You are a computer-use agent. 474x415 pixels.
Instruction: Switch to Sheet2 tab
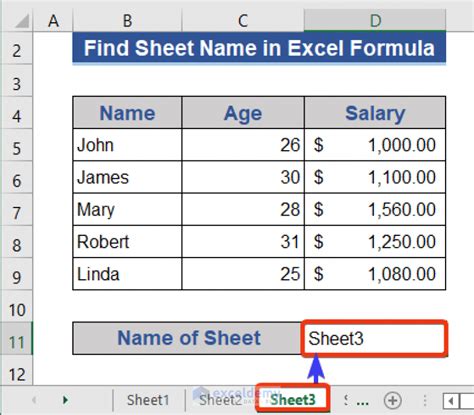point(221,400)
